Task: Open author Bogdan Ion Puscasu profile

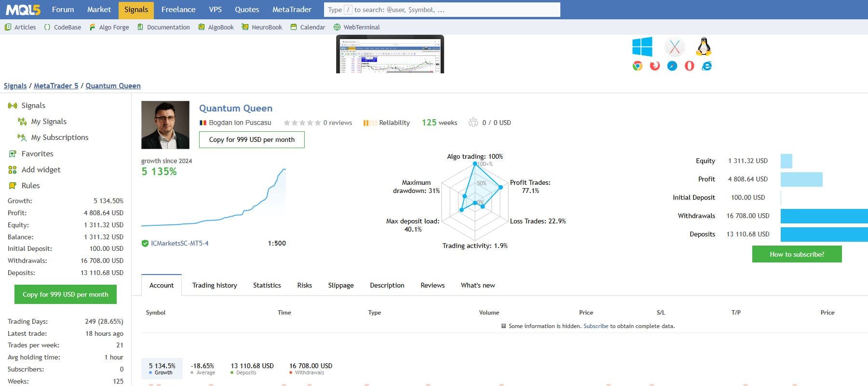Action: (240, 123)
